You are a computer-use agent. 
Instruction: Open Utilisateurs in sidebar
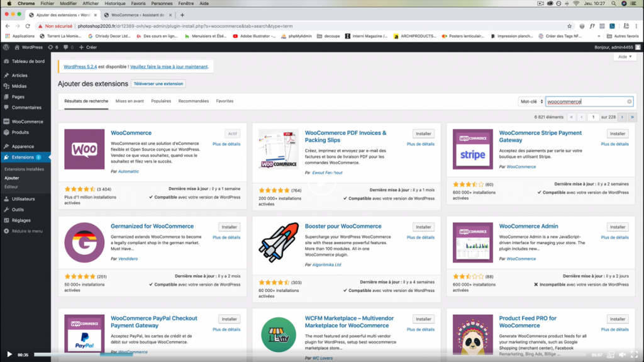[x=23, y=199]
